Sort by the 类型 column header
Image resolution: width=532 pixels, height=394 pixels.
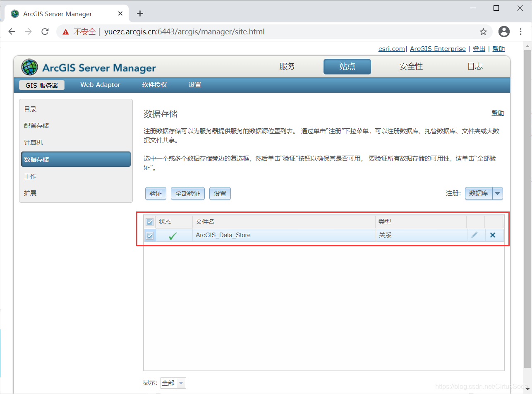pos(421,222)
